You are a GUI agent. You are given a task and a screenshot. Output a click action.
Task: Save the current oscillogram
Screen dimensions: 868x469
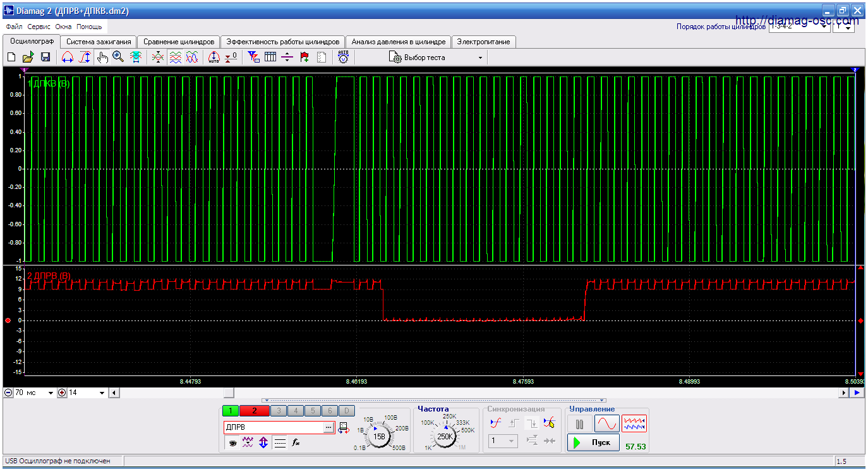[x=45, y=58]
